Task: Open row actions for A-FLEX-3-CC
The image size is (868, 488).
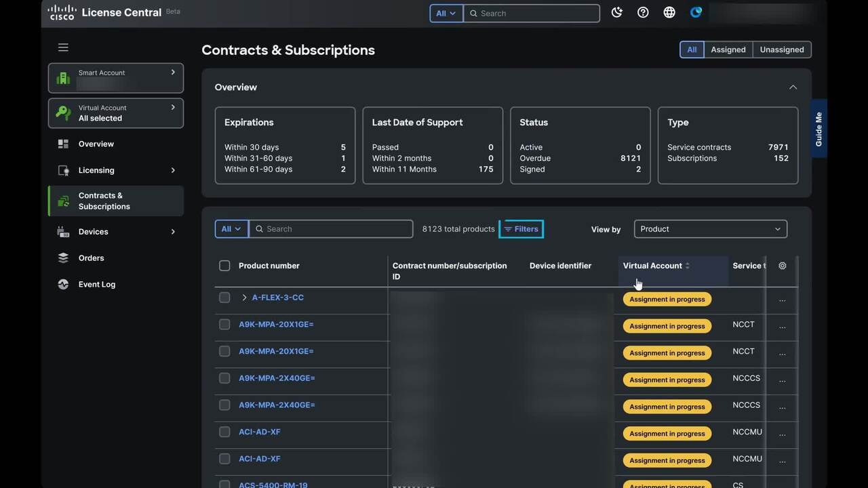Action: (x=782, y=300)
